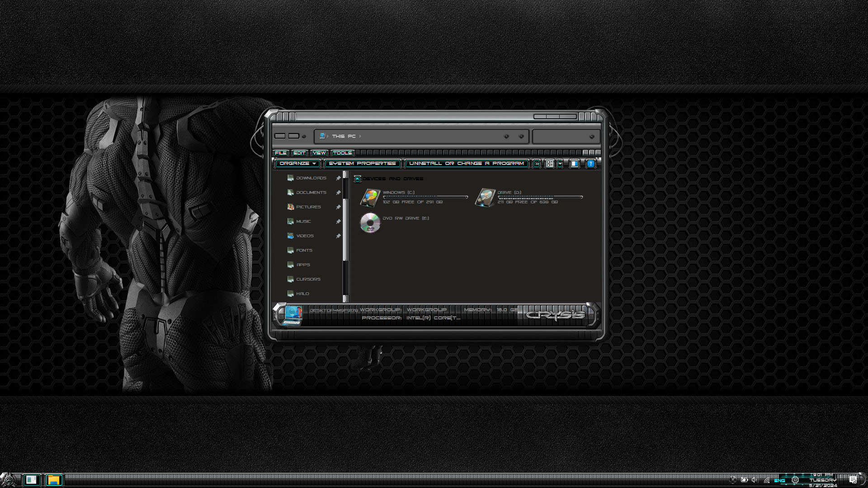Click the Windows (C:) storage usage bar
Image resolution: width=868 pixels, height=488 pixels.
[x=425, y=197]
